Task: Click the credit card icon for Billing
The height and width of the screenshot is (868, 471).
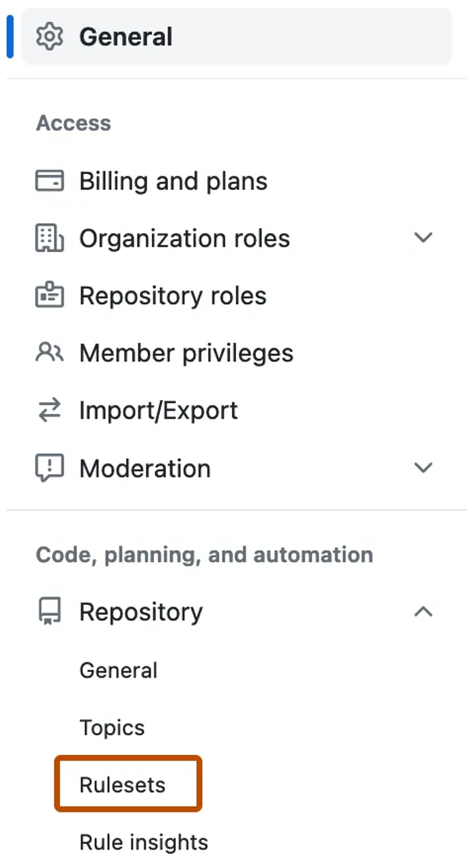Action: [x=49, y=182]
